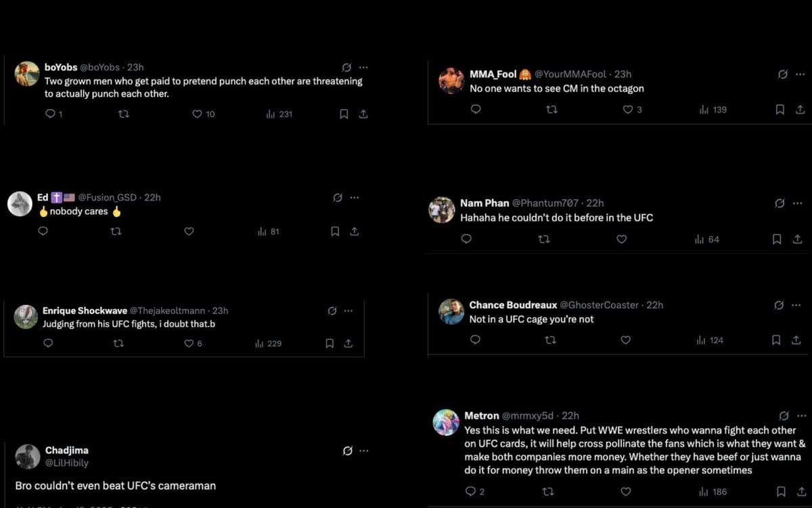Bookmark the Nam Phan tweet
Viewport: 812px width, 508px height.
[x=777, y=239]
